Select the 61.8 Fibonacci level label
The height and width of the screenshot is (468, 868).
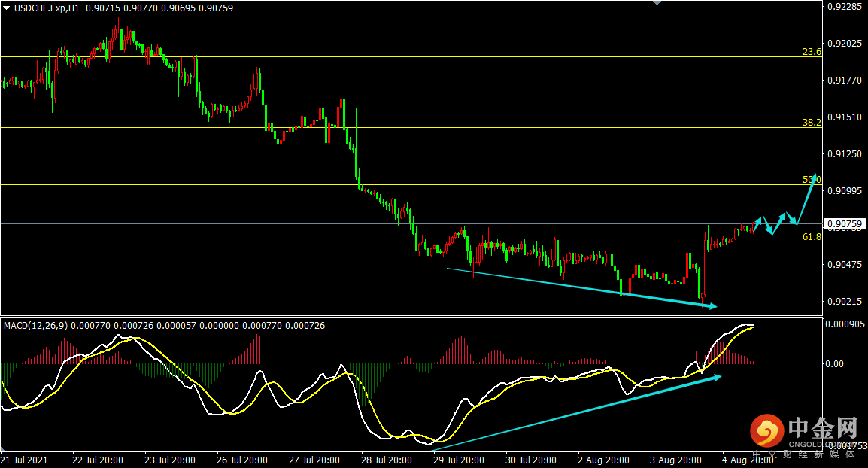(x=812, y=237)
